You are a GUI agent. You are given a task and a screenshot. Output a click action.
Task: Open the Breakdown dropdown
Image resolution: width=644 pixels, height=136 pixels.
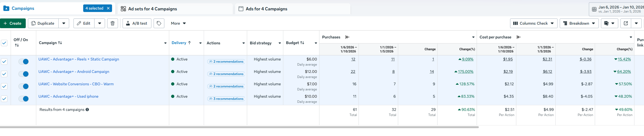pos(579,23)
